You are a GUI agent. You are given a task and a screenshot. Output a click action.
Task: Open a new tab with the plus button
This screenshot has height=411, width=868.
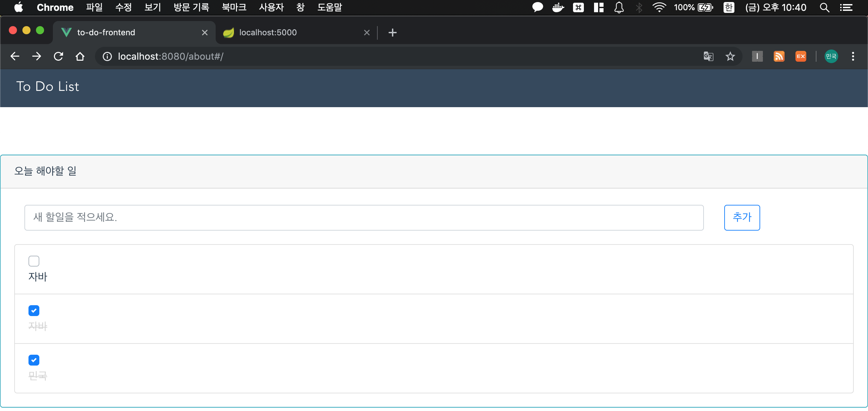392,33
